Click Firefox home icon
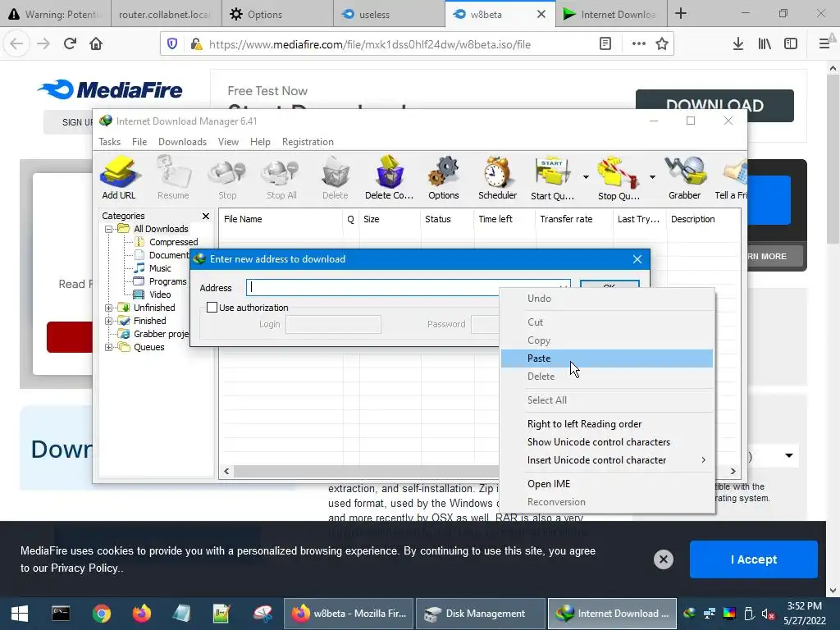 point(96,44)
